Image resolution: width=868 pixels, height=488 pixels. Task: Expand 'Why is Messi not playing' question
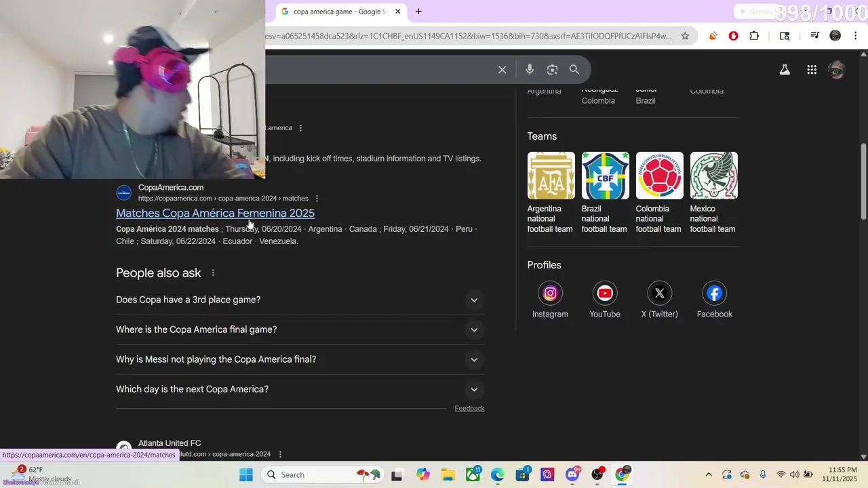tap(300, 359)
